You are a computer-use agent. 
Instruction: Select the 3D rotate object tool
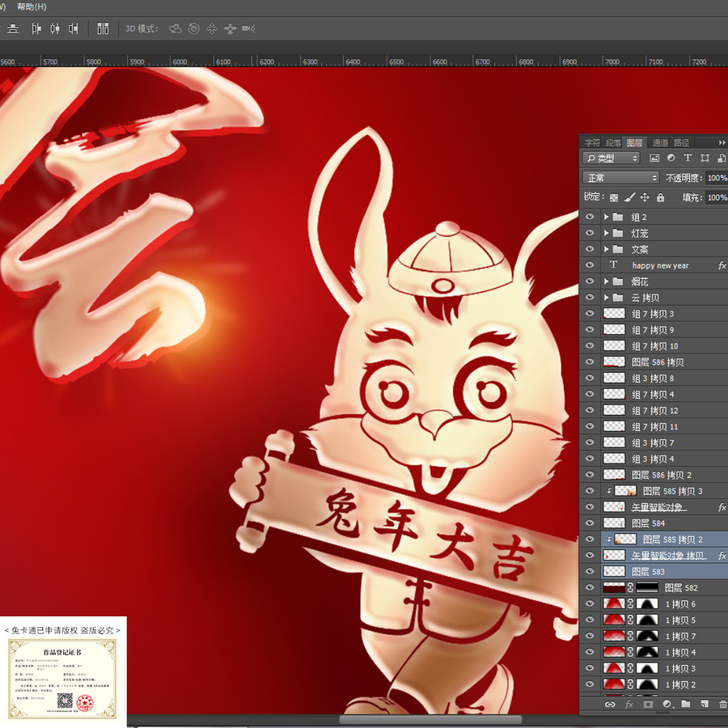(x=175, y=29)
